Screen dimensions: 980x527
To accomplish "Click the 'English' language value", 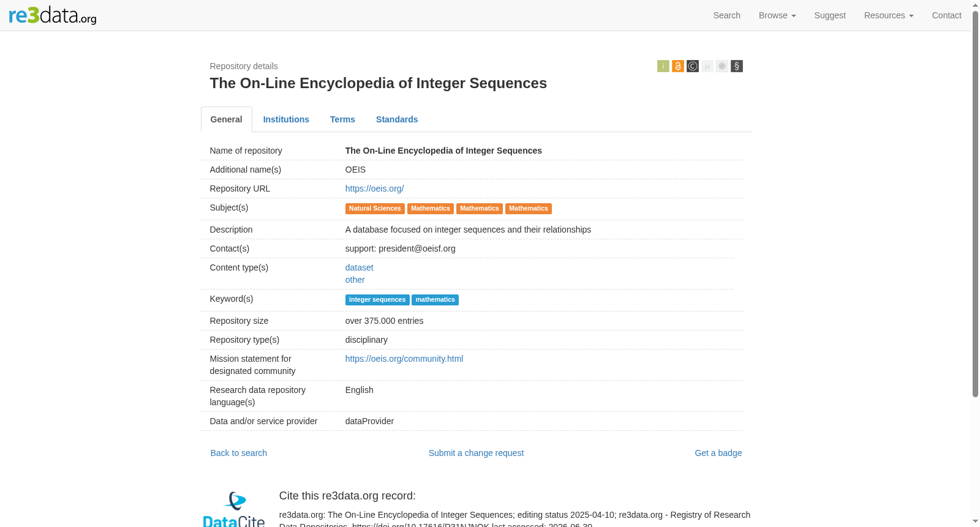I will (x=359, y=390).
